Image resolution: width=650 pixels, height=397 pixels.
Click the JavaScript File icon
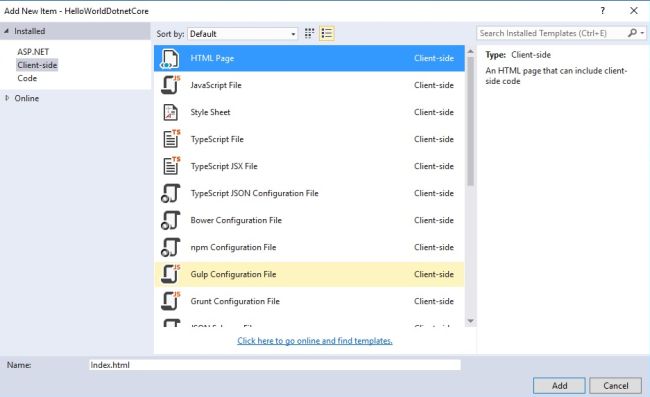point(171,85)
